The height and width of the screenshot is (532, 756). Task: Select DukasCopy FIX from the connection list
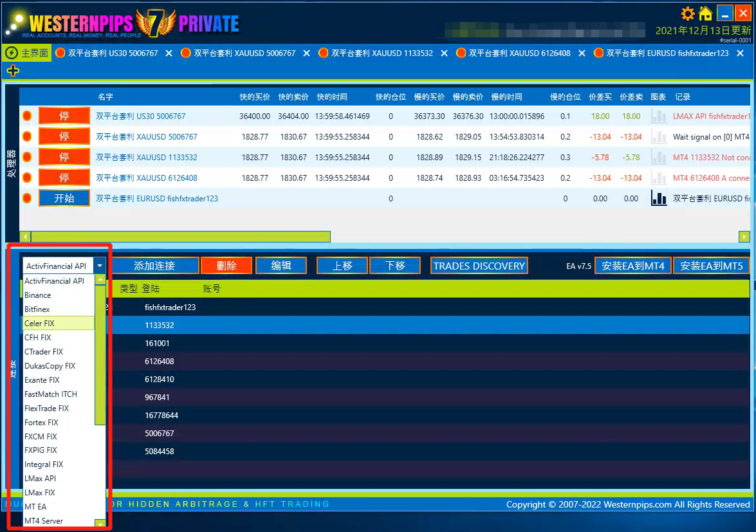point(59,366)
